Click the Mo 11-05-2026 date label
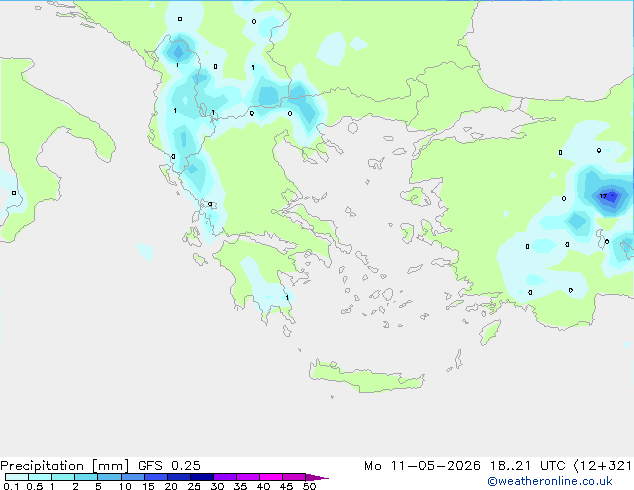 422,466
